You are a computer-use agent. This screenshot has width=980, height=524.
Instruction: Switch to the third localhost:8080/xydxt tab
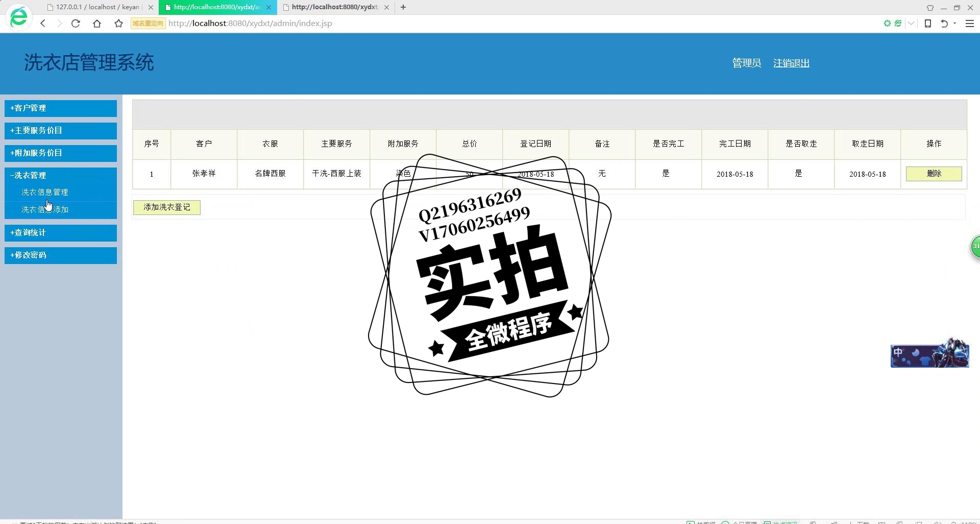334,7
